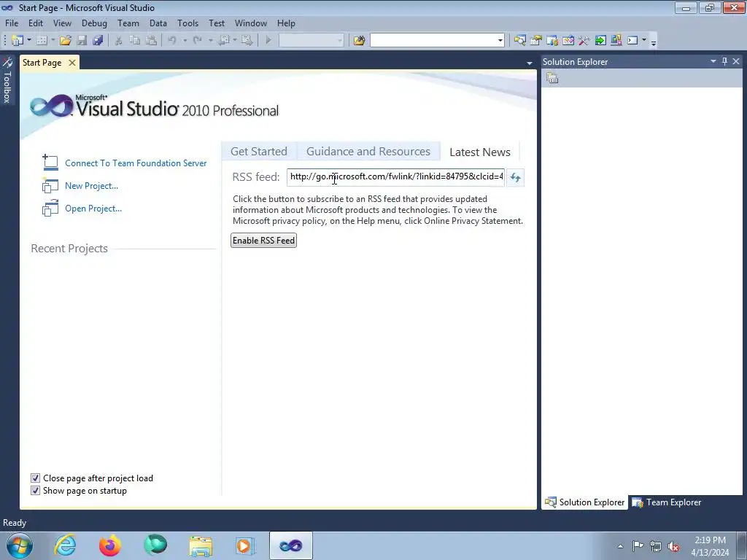Open the collapsed Toolbox side panel
The image size is (747, 560).
[7, 80]
